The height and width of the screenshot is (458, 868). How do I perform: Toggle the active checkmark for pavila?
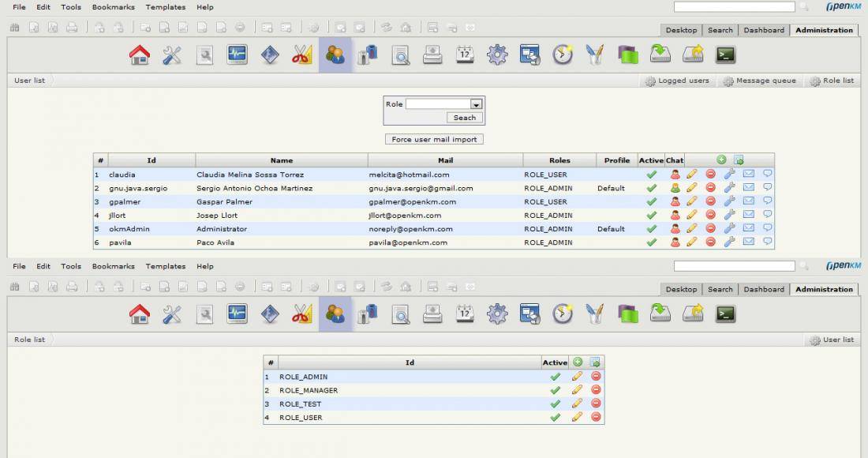[651, 242]
